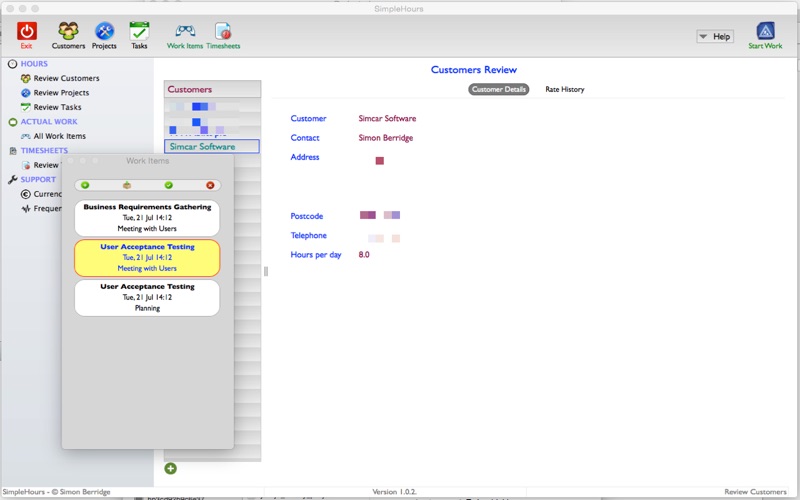Click the Hours per day value 8.0
This screenshot has width=800, height=500.
[364, 255]
